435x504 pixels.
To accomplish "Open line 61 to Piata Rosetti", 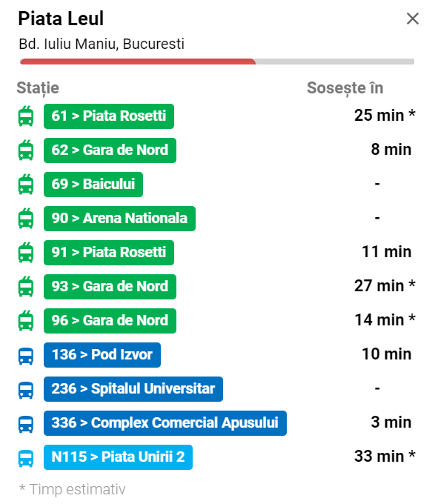I will coord(109,116).
